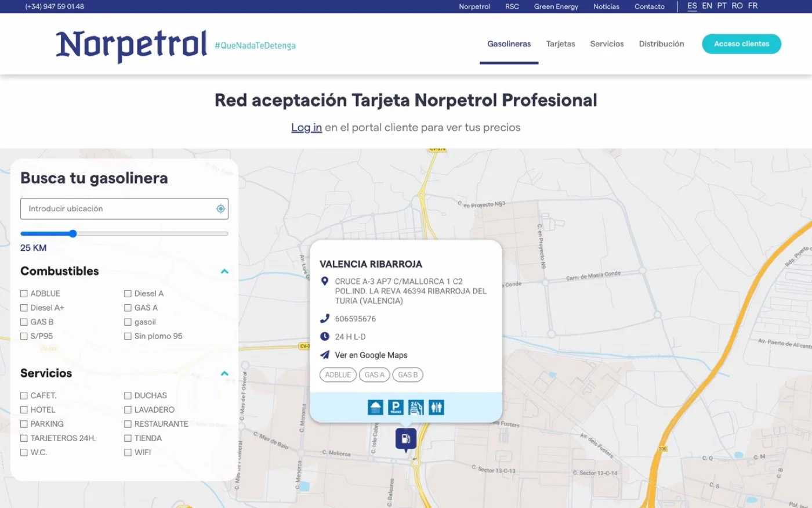This screenshot has width=812, height=508.
Task: Tick the Diesel A+ checkbox
Action: (x=24, y=308)
